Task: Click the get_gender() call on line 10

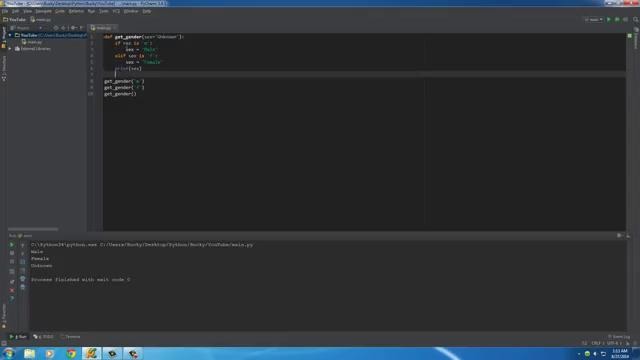Action: [x=120, y=94]
